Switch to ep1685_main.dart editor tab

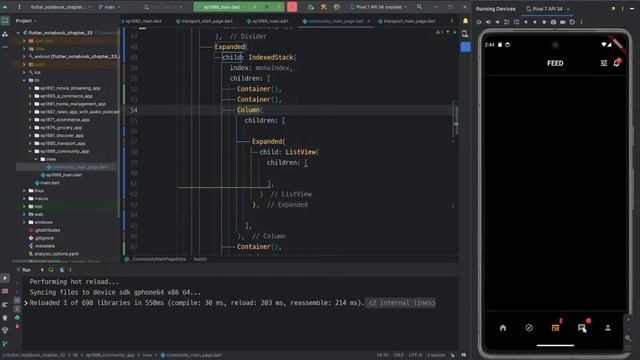click(x=143, y=21)
